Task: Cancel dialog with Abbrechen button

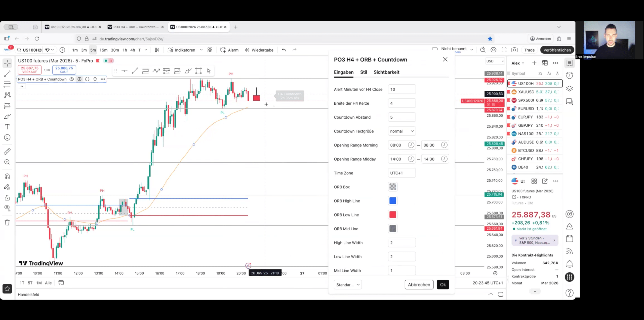Action: [419, 285]
